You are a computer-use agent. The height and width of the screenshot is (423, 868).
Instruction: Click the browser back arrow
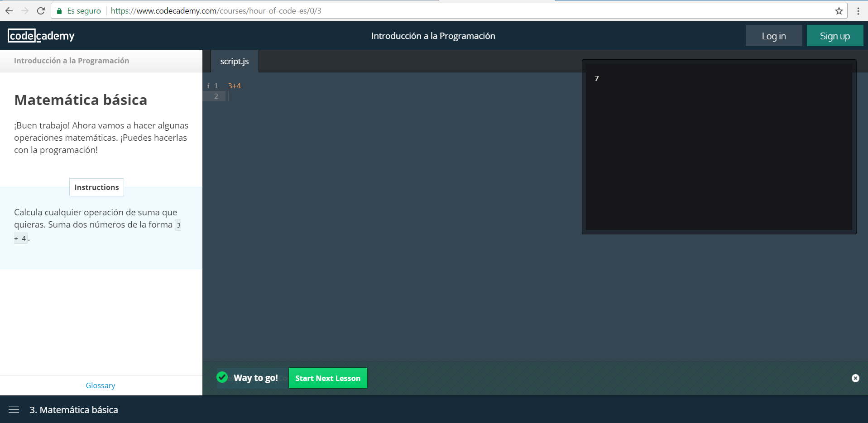pos(9,11)
